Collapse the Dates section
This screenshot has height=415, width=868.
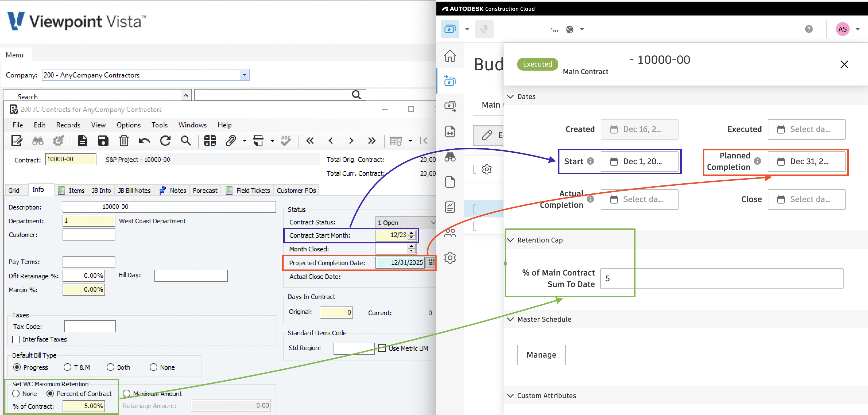(510, 97)
